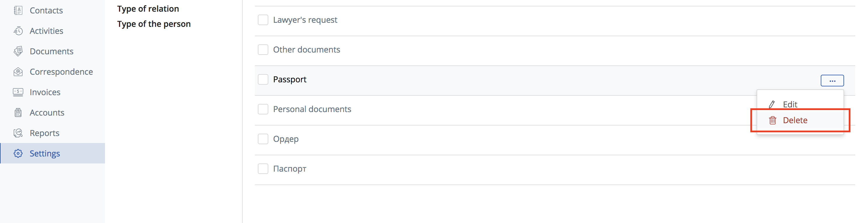The image size is (868, 223).
Task: Select the Accounts calculator icon
Action: click(x=18, y=113)
